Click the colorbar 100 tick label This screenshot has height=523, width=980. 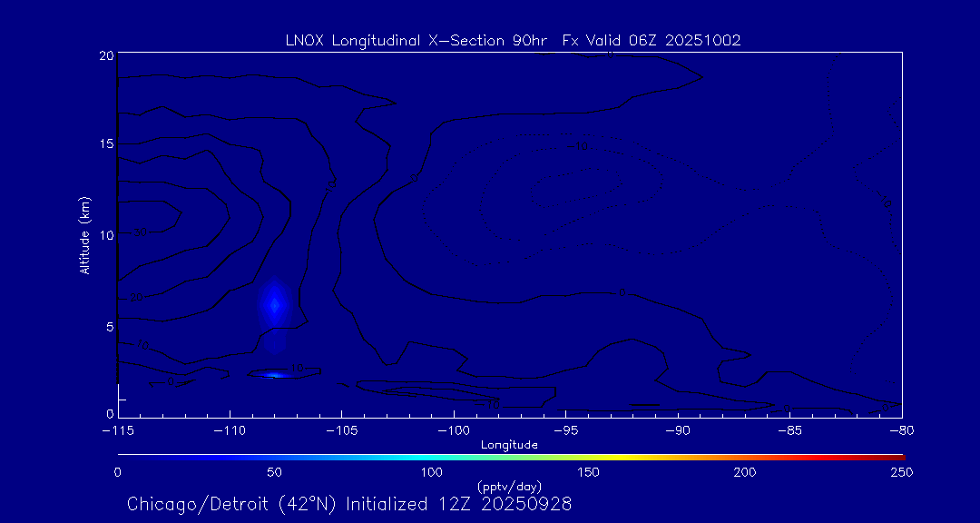(432, 472)
